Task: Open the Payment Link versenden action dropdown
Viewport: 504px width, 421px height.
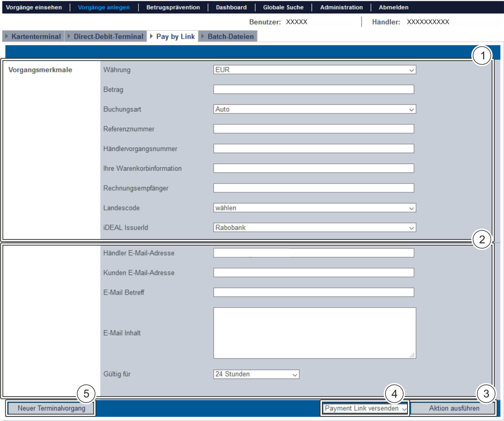Action: [x=365, y=408]
